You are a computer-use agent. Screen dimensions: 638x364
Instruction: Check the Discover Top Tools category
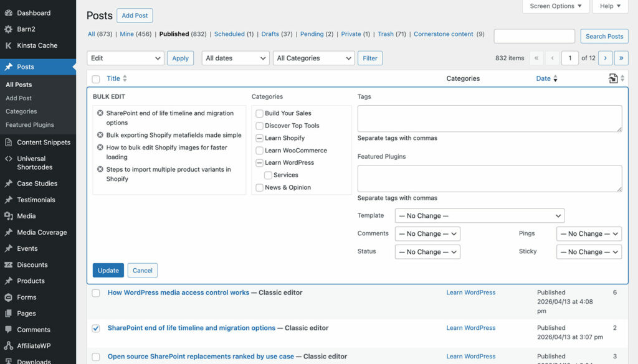tap(259, 126)
